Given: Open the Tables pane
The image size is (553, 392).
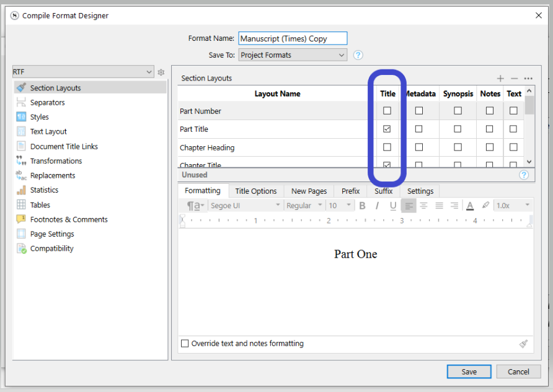Looking at the screenshot, I should 40,204.
